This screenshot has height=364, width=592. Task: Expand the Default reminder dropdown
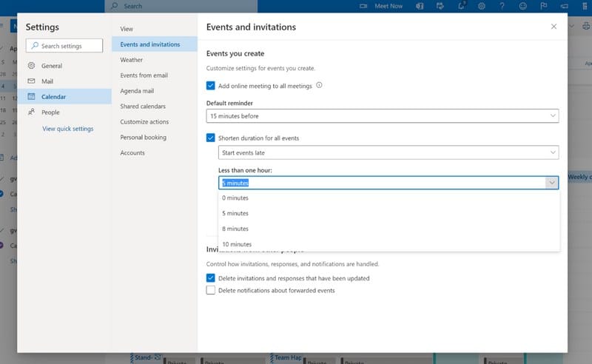tap(382, 116)
